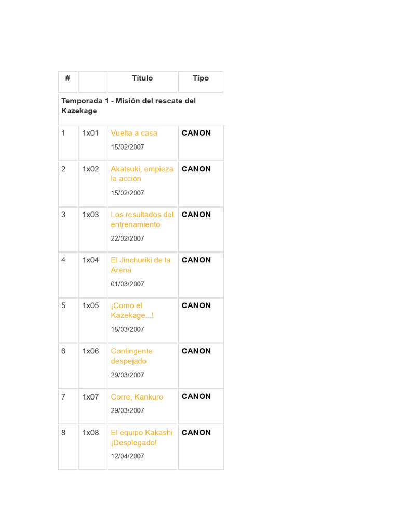This screenshot has width=399, height=532.
Task: Click 'Contingente despejado' episode title
Action: pyautogui.click(x=131, y=356)
